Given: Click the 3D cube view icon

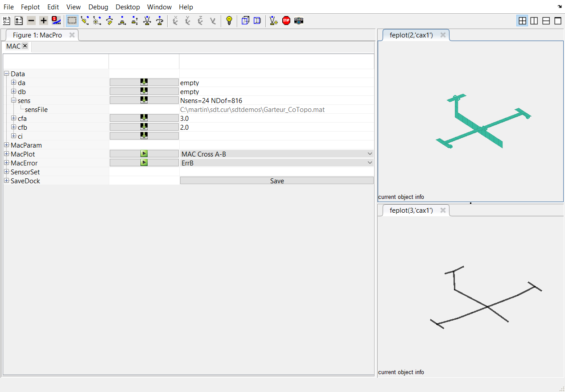Looking at the screenshot, I should [245, 21].
